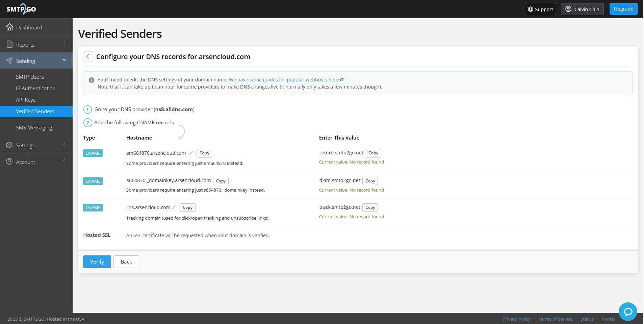
Task: Select Verified Senders menu item
Action: (36, 111)
